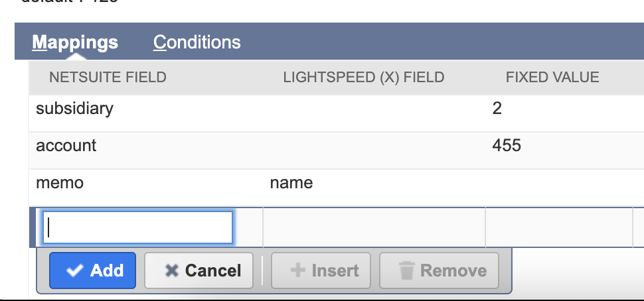This screenshot has width=644, height=301.
Task: Select the memo mapping row
Action: (60, 183)
